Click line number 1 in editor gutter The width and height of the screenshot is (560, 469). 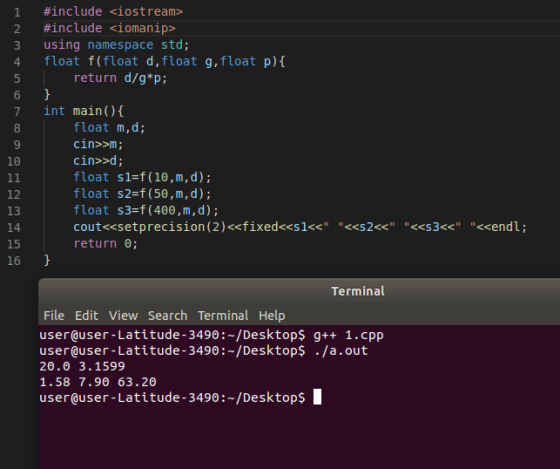pyautogui.click(x=17, y=13)
